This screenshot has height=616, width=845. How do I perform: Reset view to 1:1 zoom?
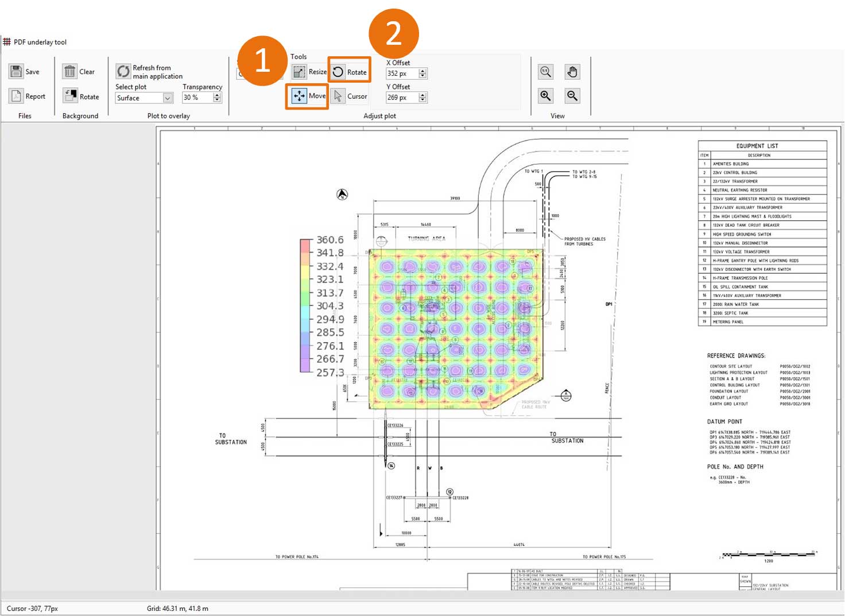pyautogui.click(x=545, y=71)
